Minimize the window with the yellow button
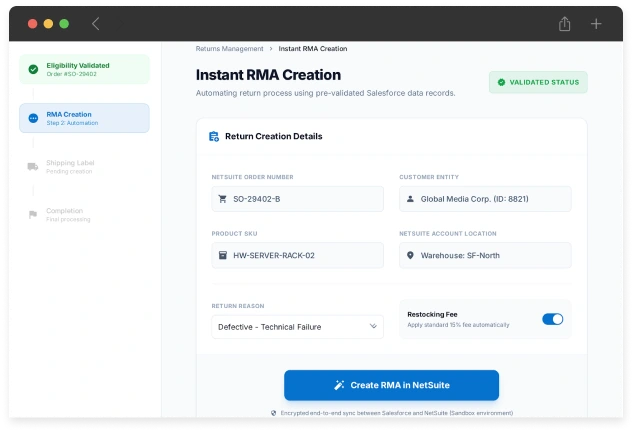The height and width of the screenshot is (432, 634). point(48,24)
